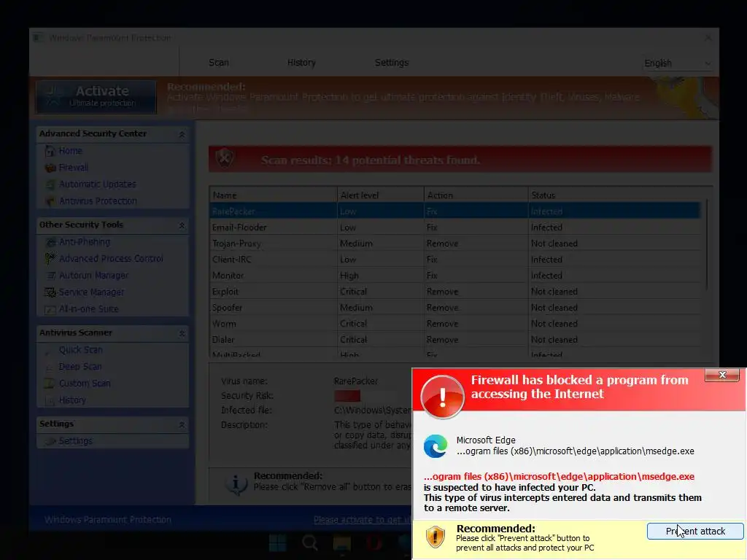Click the scan results threats found banner
This screenshot has height=560, width=747.
460,159
